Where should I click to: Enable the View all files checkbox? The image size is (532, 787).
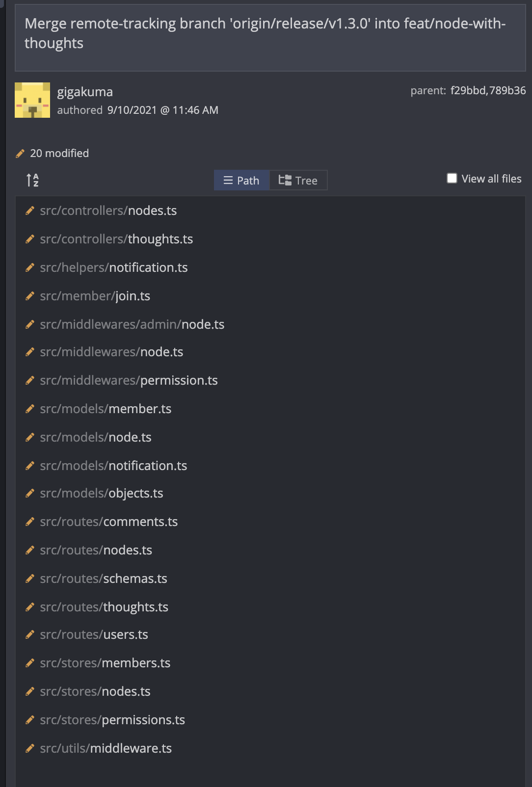point(452,178)
